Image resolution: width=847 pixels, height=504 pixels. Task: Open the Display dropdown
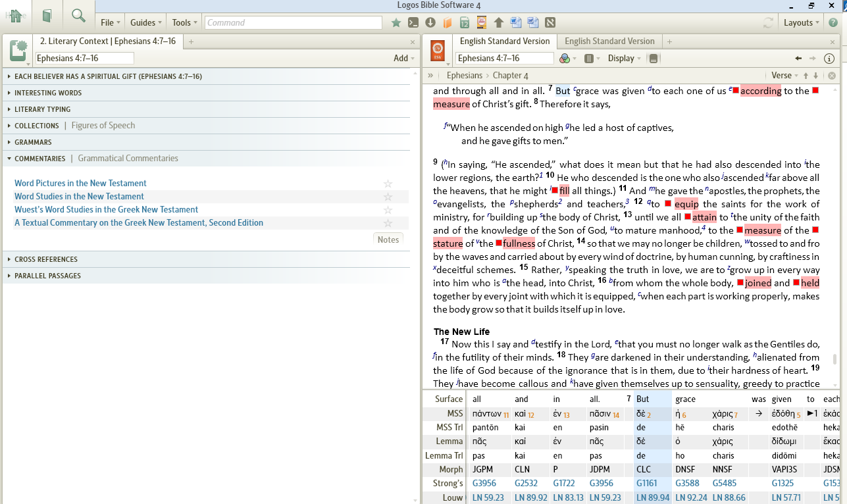click(625, 59)
